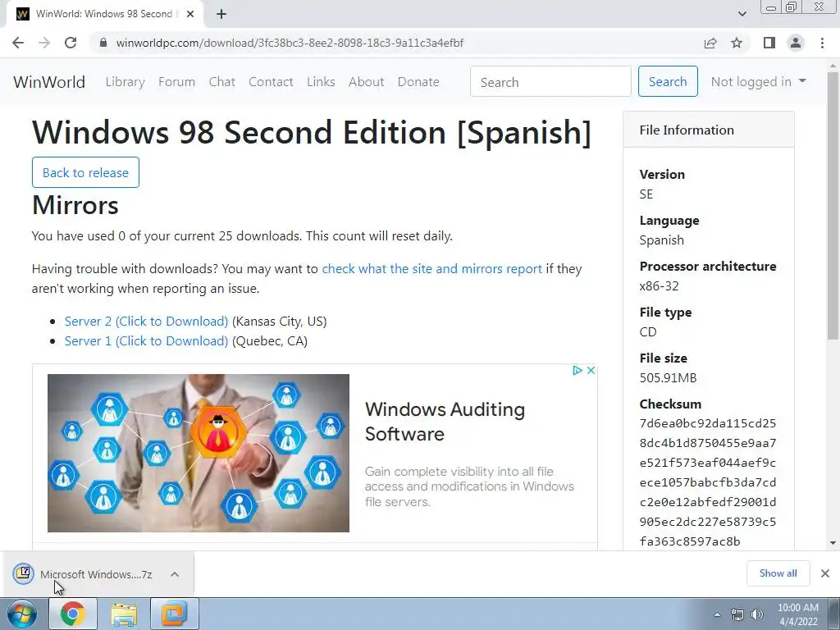Open the Contact menu item
Image resolution: width=840 pixels, height=630 pixels.
(271, 82)
